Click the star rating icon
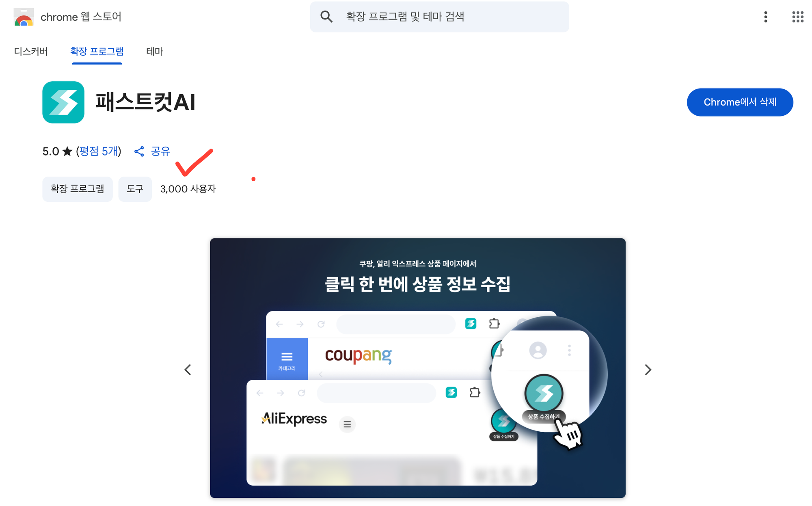This screenshot has width=812, height=506. [x=67, y=151]
